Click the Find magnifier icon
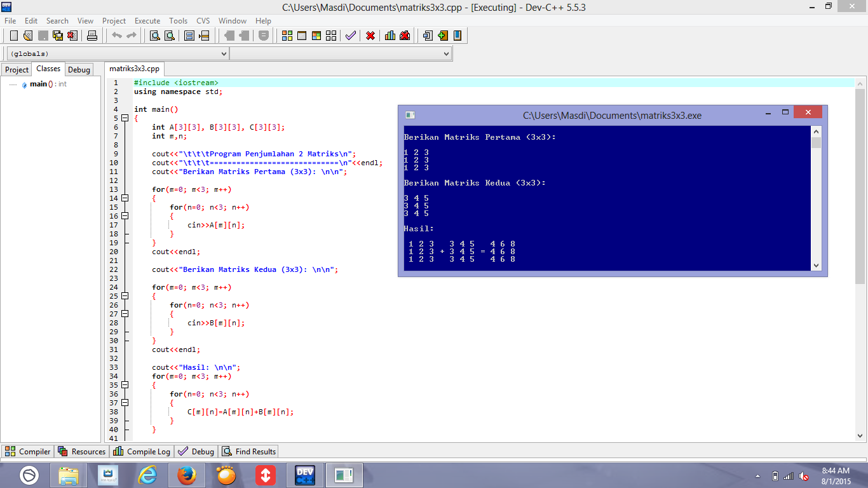 coord(154,36)
